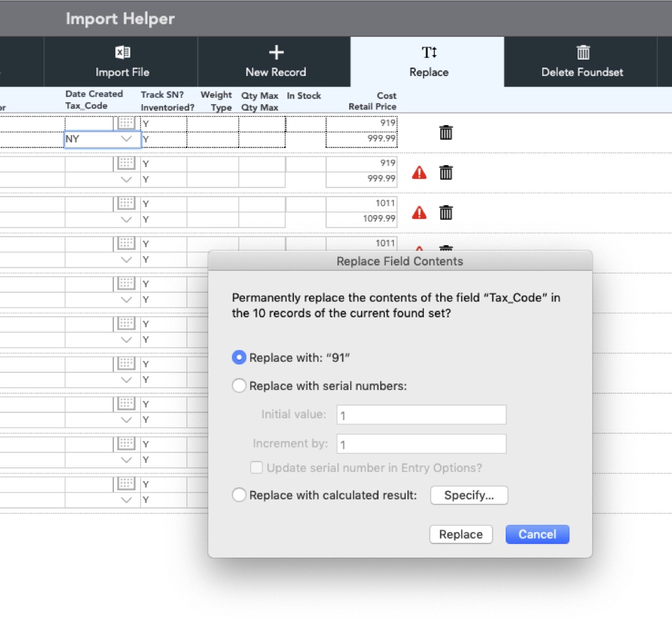Click the Replace button in dialog
Viewport: 672px width, 624px height.
[x=460, y=534]
